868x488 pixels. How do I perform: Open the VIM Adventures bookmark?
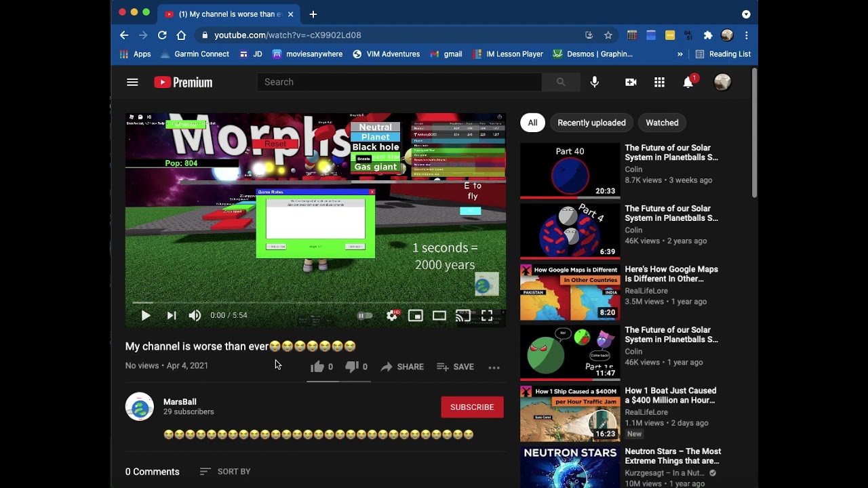click(x=386, y=54)
